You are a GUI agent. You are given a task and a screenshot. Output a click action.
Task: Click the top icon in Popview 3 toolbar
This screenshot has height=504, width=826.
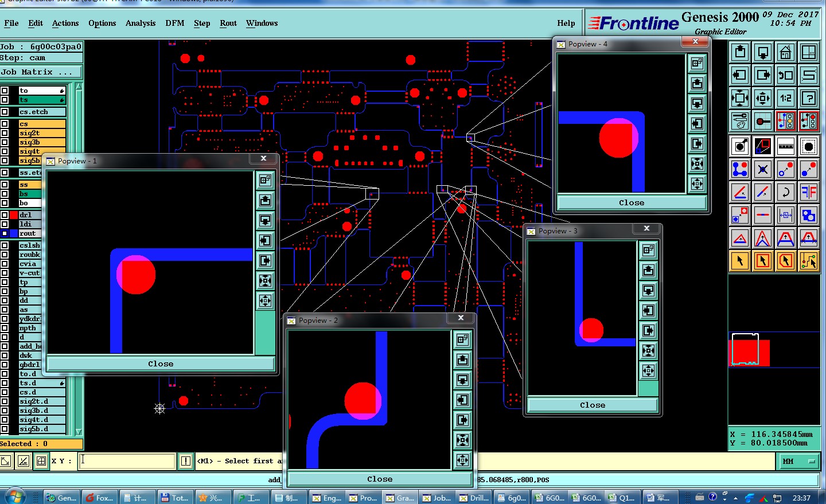[x=648, y=250]
